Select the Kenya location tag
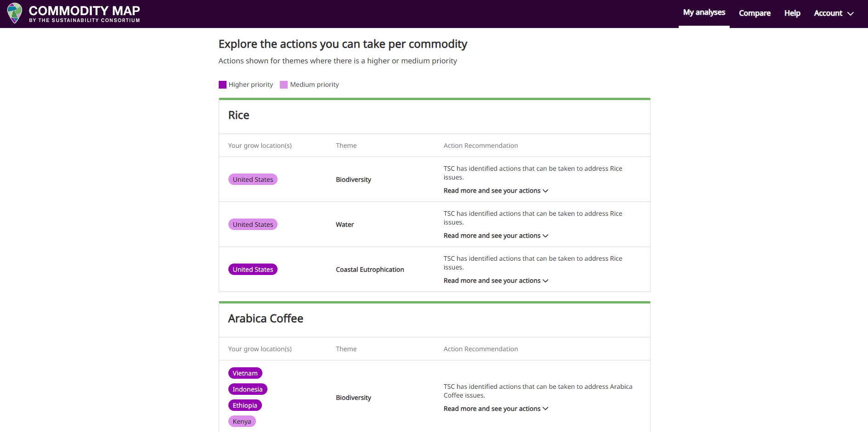Screen dimensions: 868x432 [242, 421]
